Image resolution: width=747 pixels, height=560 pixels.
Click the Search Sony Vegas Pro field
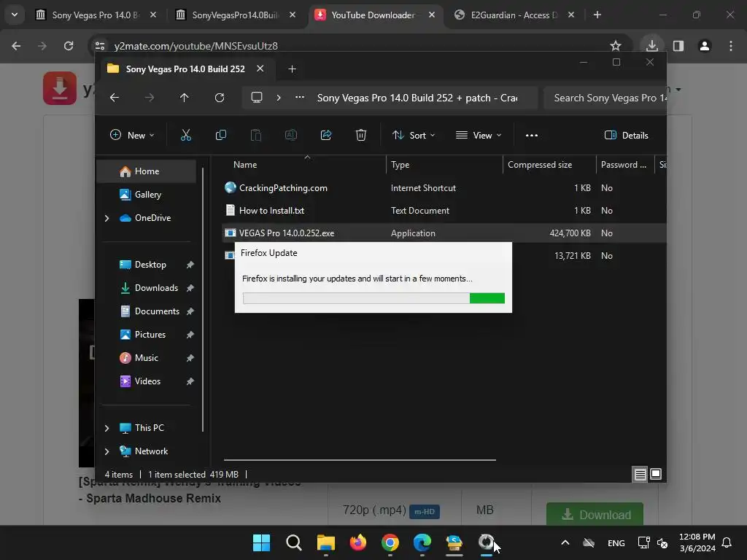coord(605,98)
